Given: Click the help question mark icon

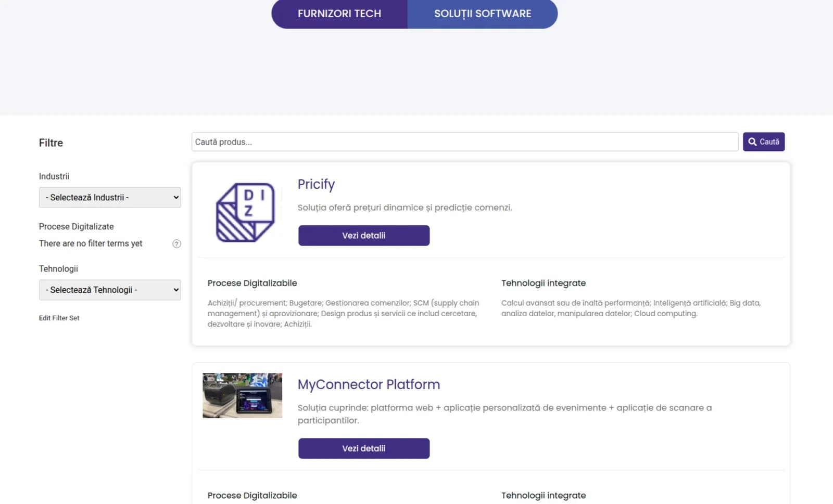Looking at the screenshot, I should (x=176, y=244).
